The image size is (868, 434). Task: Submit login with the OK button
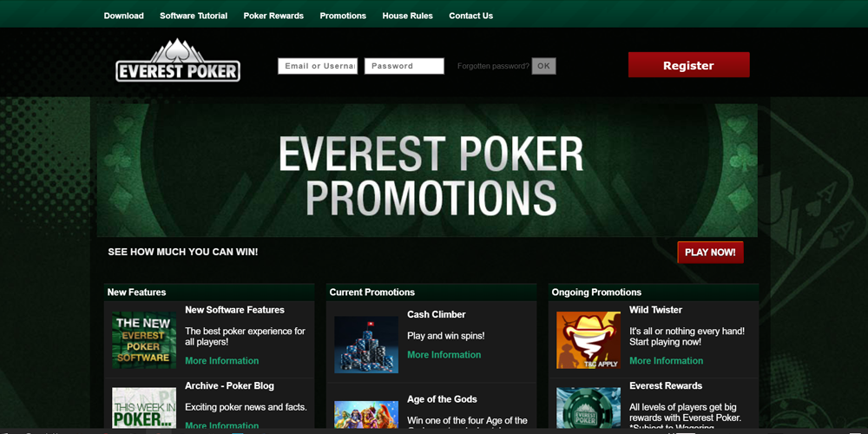pos(543,66)
